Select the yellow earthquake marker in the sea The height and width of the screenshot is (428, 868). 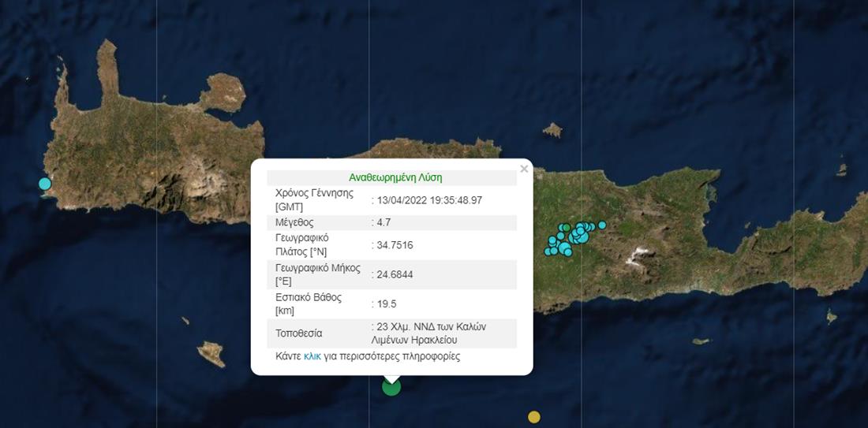pyautogui.click(x=534, y=417)
